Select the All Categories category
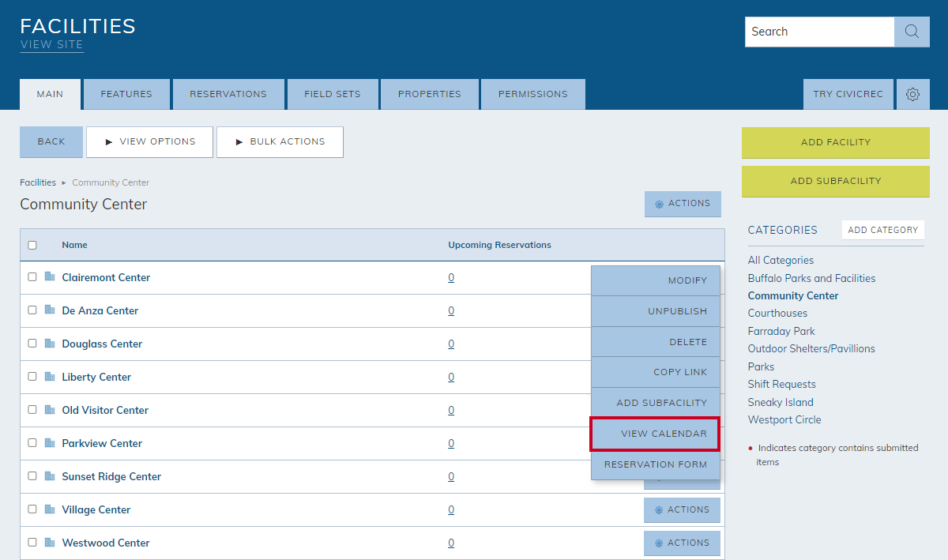948x560 pixels. click(x=781, y=260)
